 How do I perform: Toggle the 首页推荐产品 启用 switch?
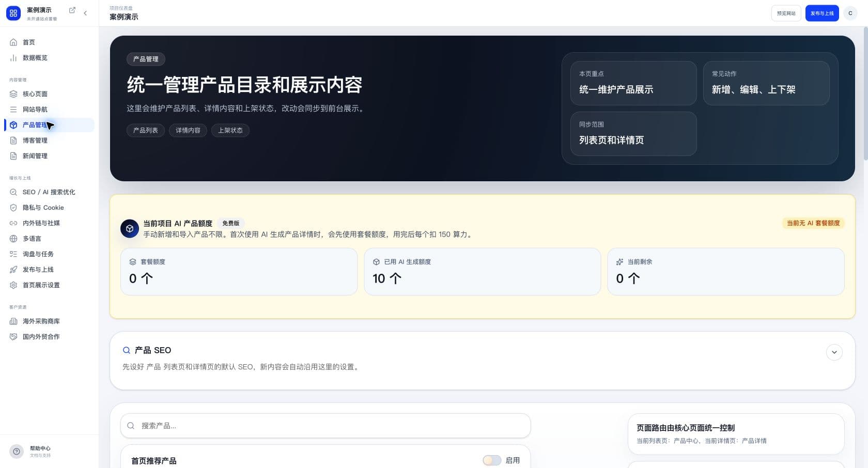point(492,460)
